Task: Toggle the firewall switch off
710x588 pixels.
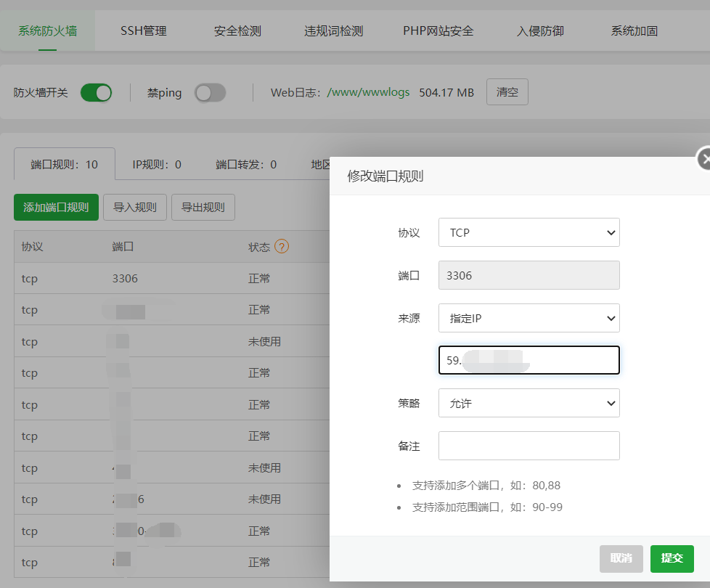Action: pos(96,93)
